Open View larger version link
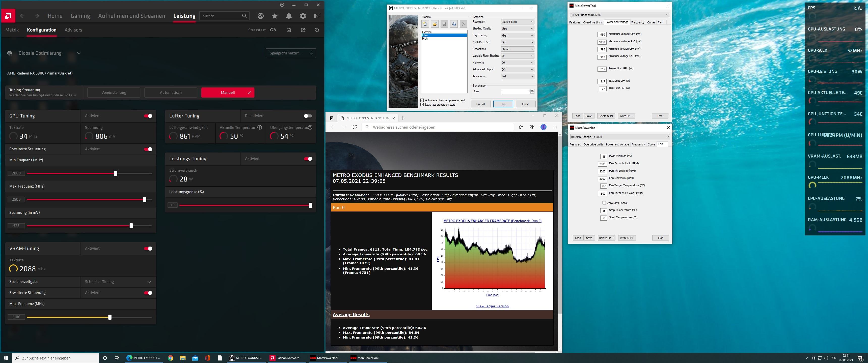The image size is (868, 363). coord(492,306)
